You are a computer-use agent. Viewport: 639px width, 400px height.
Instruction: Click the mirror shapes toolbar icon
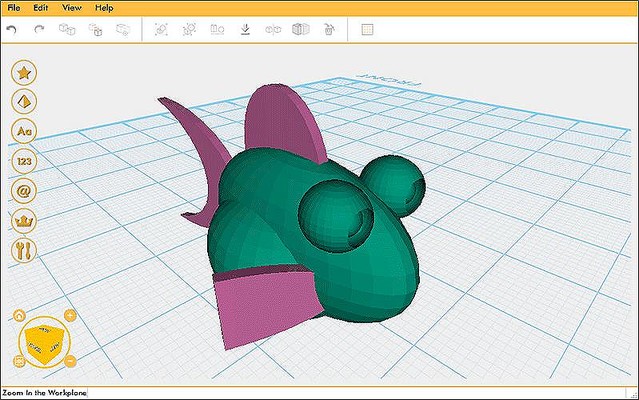pos(273,29)
